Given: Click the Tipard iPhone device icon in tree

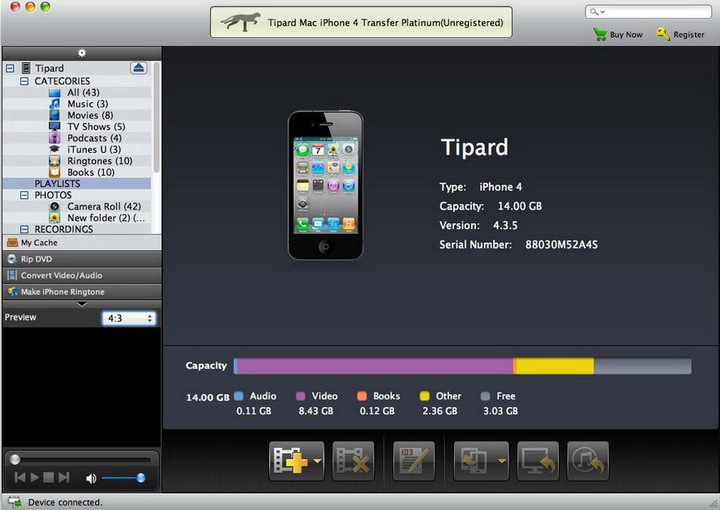Looking at the screenshot, I should 26,68.
